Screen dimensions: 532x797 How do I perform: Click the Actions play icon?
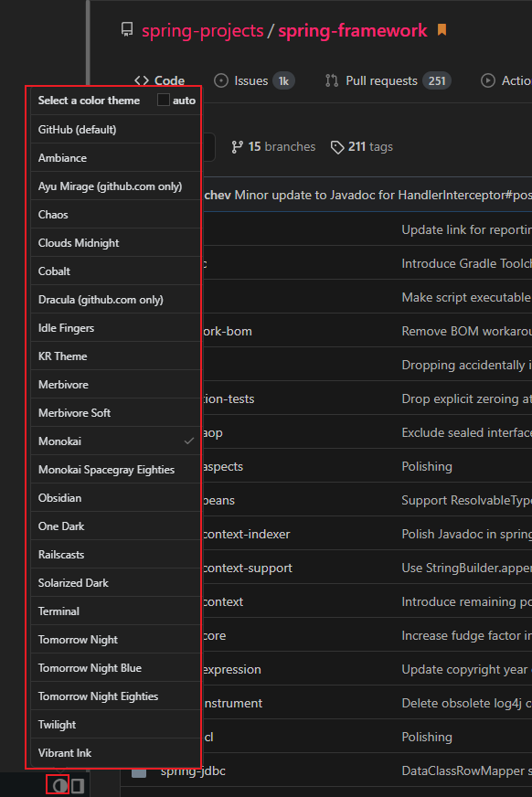(x=488, y=80)
